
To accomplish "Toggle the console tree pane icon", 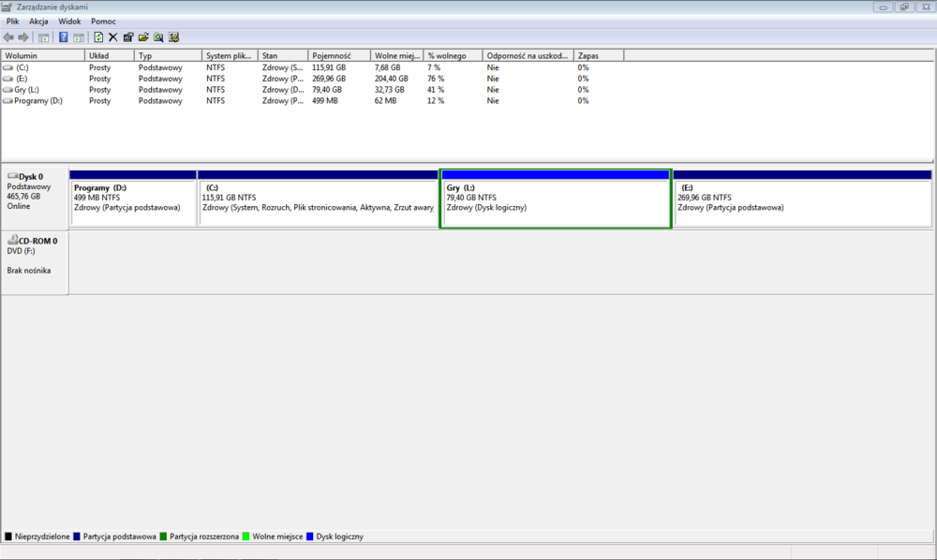I will tap(44, 37).
